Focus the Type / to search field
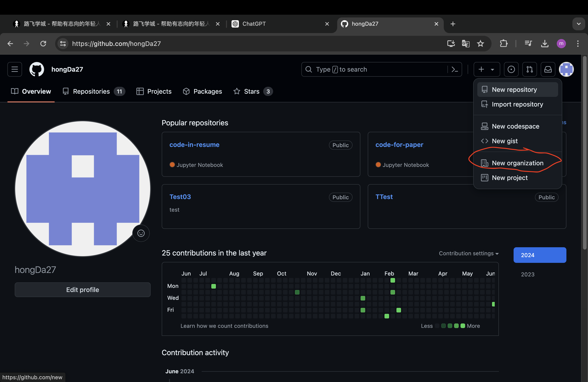 [382, 69]
